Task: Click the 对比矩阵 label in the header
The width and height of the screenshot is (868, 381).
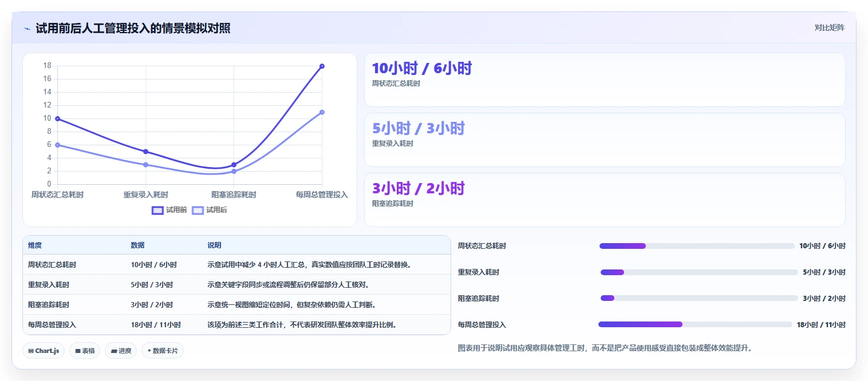Action: 829,27
